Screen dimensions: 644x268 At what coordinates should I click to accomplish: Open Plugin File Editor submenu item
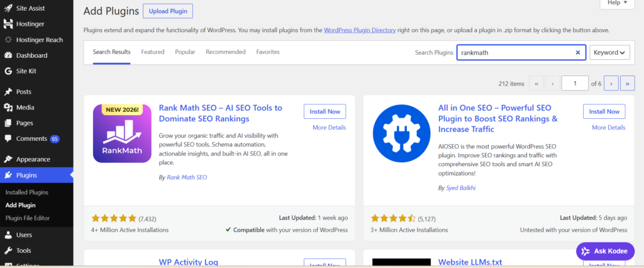pyautogui.click(x=28, y=218)
